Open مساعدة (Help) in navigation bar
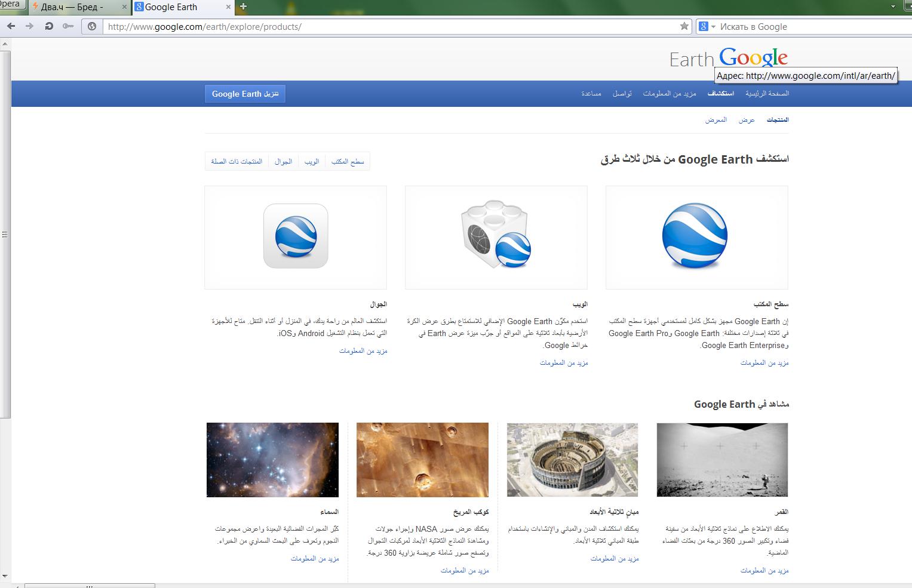This screenshot has height=588, width=912. (591, 94)
